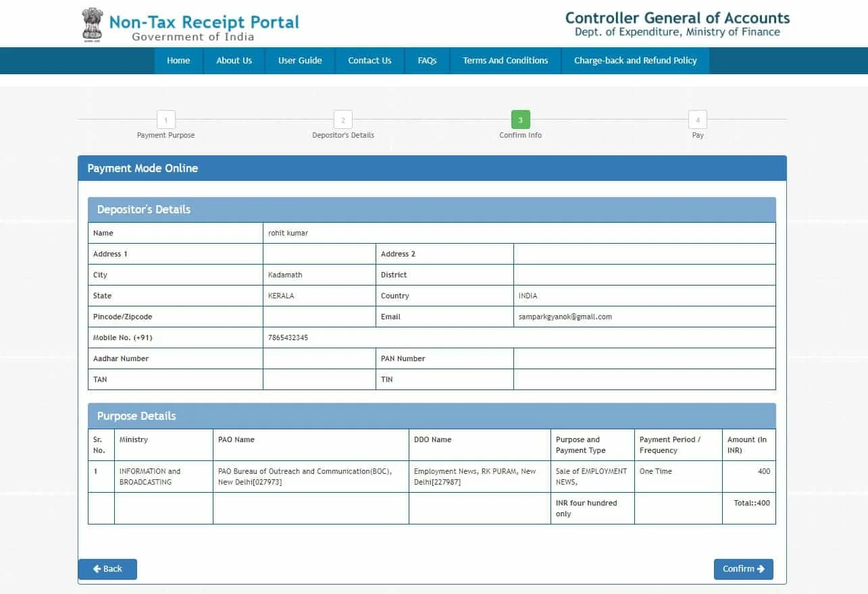
Task: Click the INFORMATION and BROADCASTING ministry cell
Action: pos(163,477)
